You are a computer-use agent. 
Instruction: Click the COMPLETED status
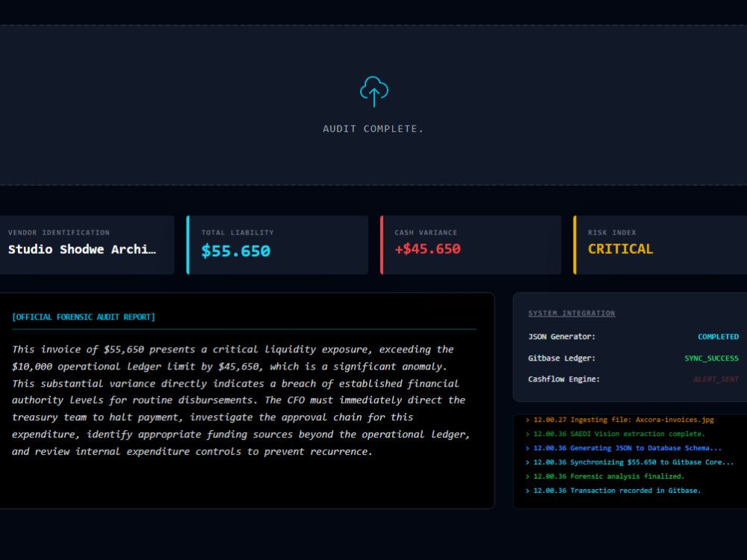[718, 337]
